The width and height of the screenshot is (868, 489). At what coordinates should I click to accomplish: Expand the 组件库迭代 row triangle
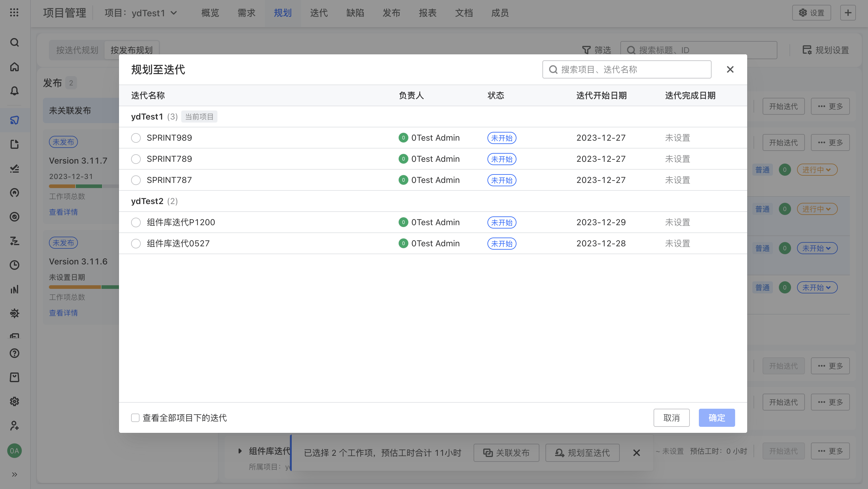tap(240, 451)
